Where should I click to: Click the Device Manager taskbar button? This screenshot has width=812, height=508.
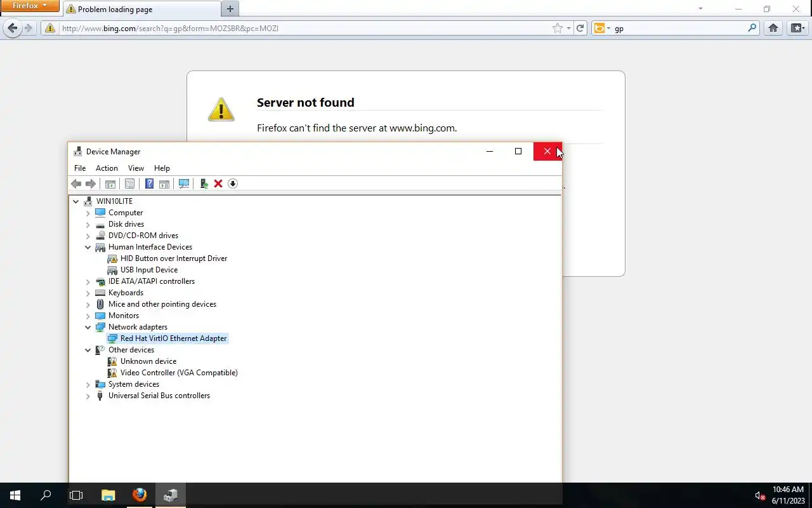pyautogui.click(x=170, y=495)
